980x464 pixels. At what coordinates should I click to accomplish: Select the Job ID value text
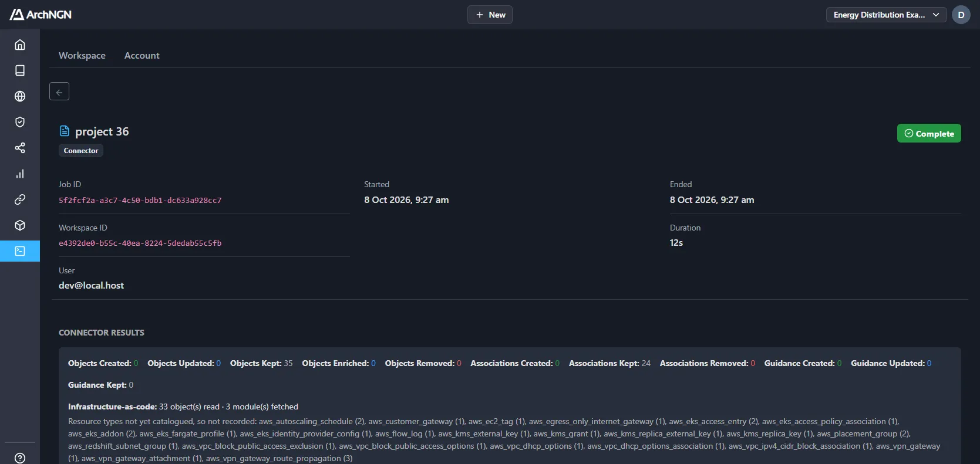point(140,200)
